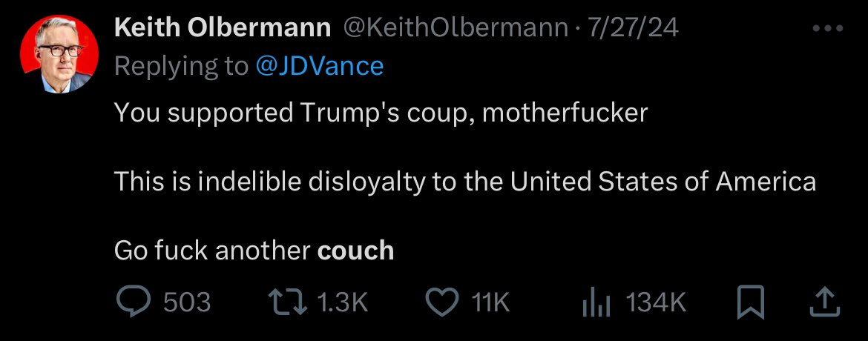Click the 134K views count
Image resolution: width=868 pixels, height=341 pixels.
click(x=657, y=302)
